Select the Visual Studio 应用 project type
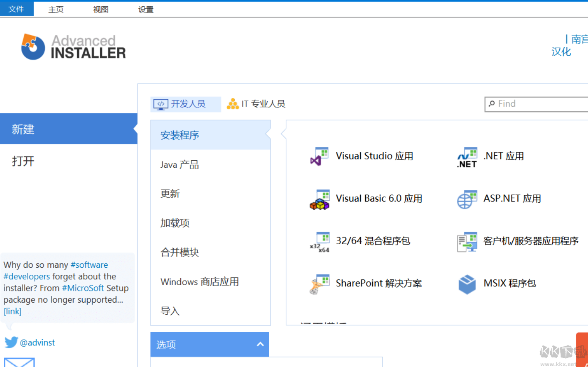 click(x=374, y=156)
